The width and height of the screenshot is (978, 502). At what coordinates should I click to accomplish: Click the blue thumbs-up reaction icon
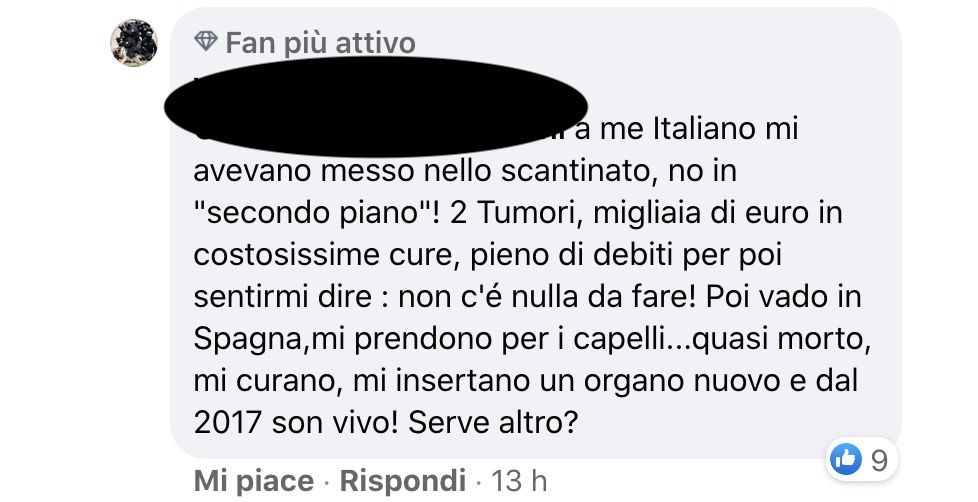tap(845, 460)
